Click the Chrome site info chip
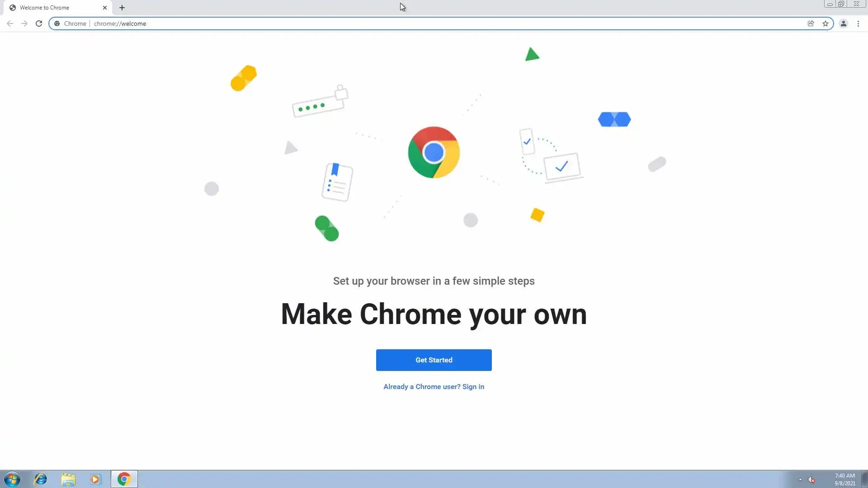Image resolution: width=868 pixels, height=488 pixels. [x=71, y=23]
